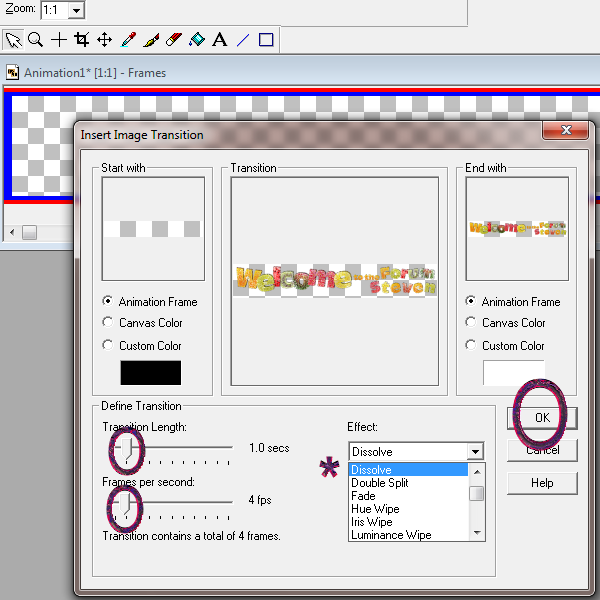Screen dimensions: 600x600
Task: Select the Line tool
Action: (x=243, y=40)
